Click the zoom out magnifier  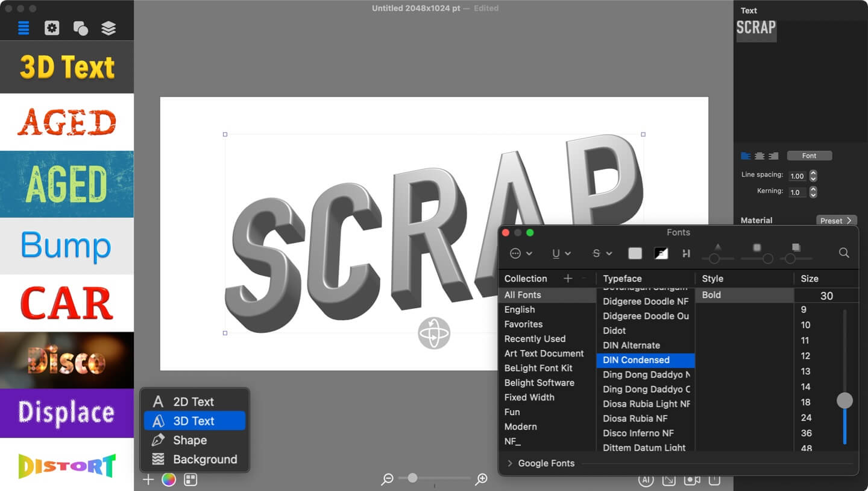[388, 479]
